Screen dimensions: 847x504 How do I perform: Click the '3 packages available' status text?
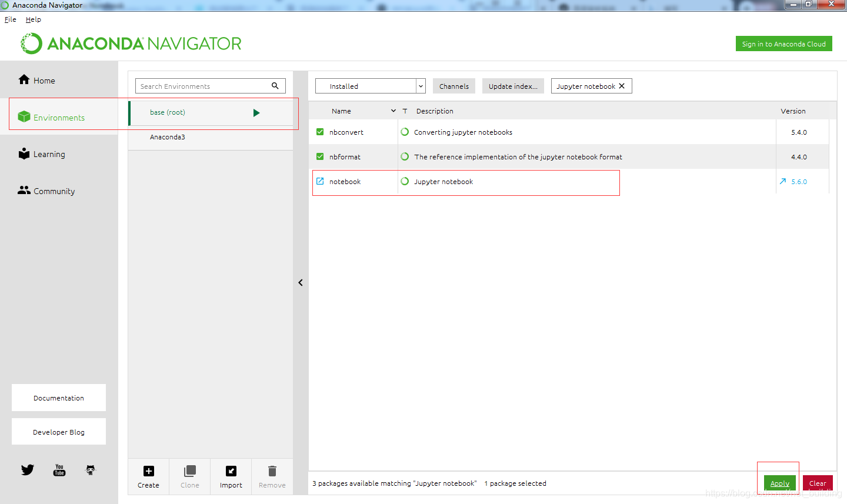point(394,483)
